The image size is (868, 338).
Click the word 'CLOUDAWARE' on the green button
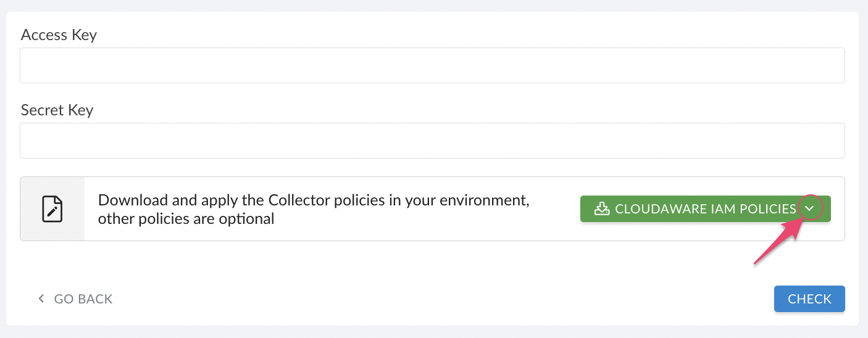[x=657, y=209]
